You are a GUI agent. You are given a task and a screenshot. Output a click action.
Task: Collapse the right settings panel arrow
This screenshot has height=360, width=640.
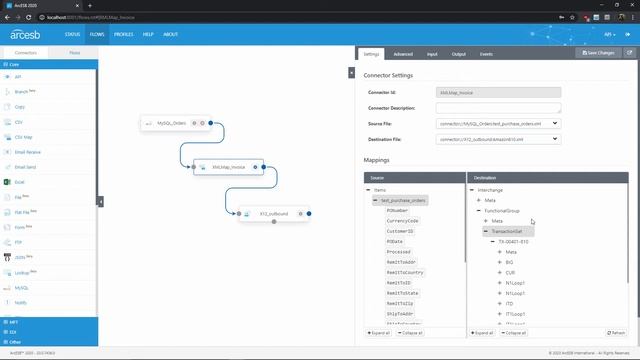point(351,73)
